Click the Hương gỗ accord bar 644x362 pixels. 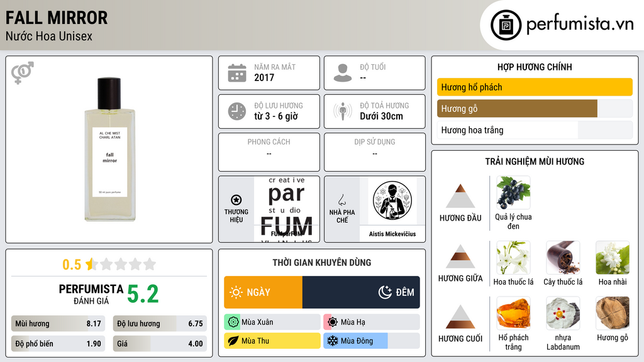[x=535, y=108]
